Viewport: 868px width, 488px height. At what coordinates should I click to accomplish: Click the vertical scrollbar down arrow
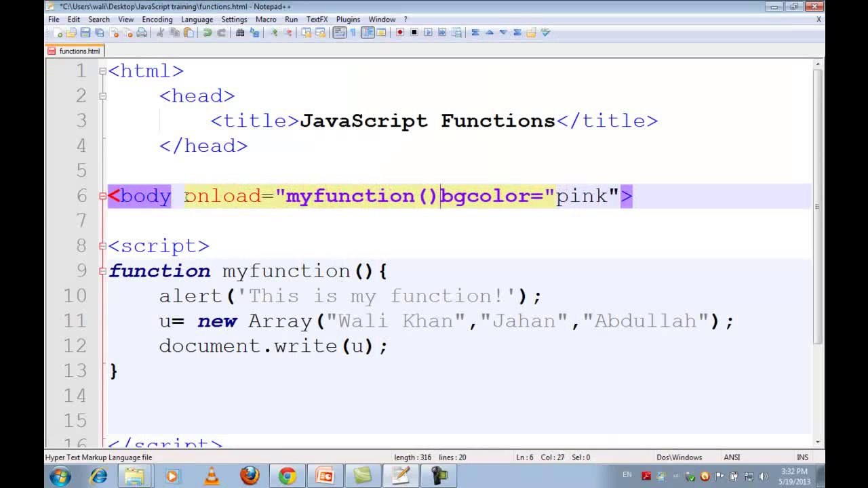tap(818, 442)
